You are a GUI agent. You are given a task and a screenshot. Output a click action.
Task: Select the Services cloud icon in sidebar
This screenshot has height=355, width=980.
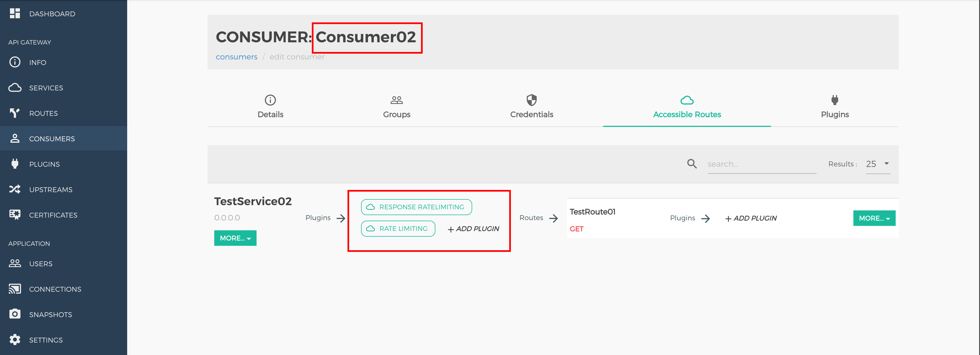pyautogui.click(x=15, y=88)
